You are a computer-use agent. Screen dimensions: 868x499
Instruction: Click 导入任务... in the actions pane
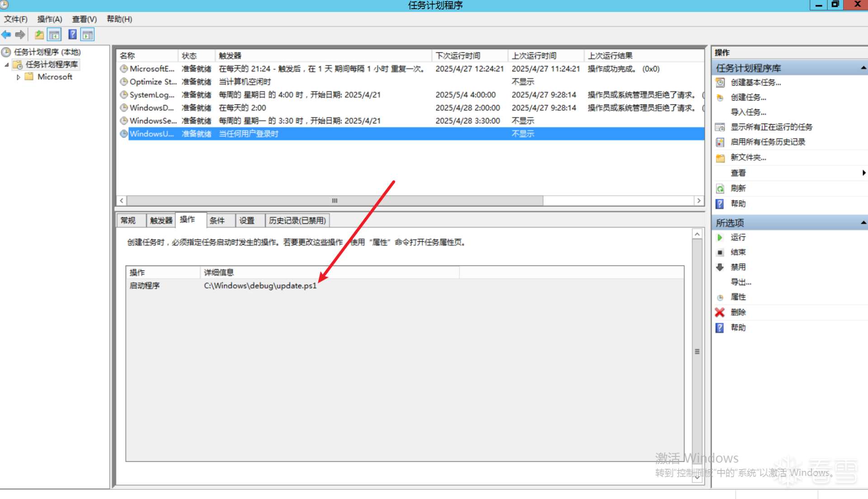pyautogui.click(x=748, y=112)
